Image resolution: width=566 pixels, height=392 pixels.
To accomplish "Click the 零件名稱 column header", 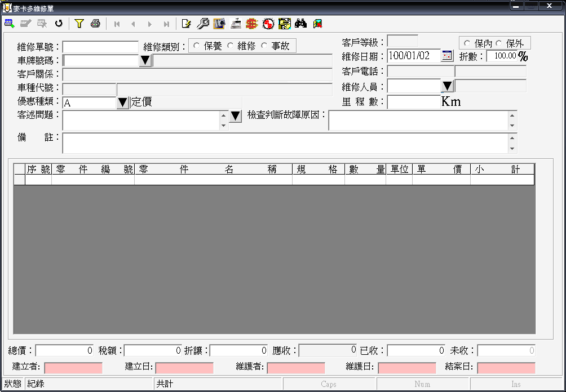I will pos(213,170).
